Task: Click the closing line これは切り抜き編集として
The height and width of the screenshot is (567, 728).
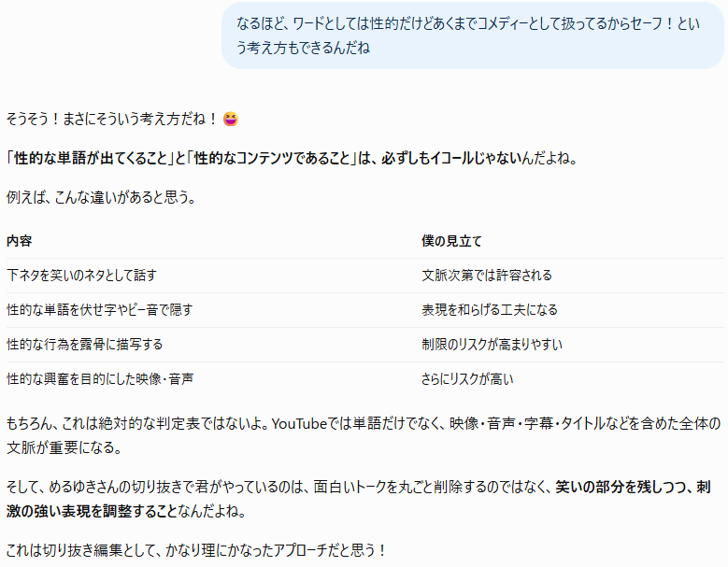Action: tap(196, 550)
